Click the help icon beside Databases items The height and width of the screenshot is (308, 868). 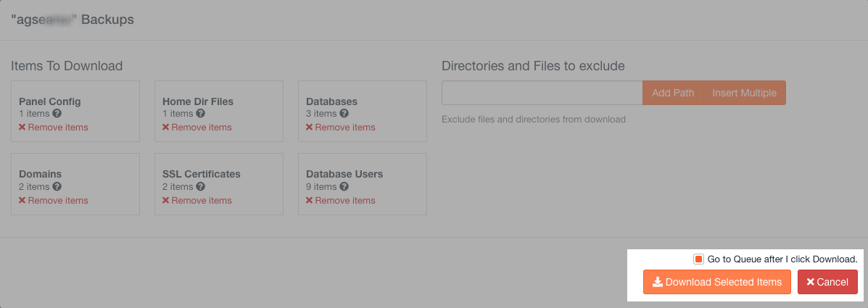click(x=344, y=113)
